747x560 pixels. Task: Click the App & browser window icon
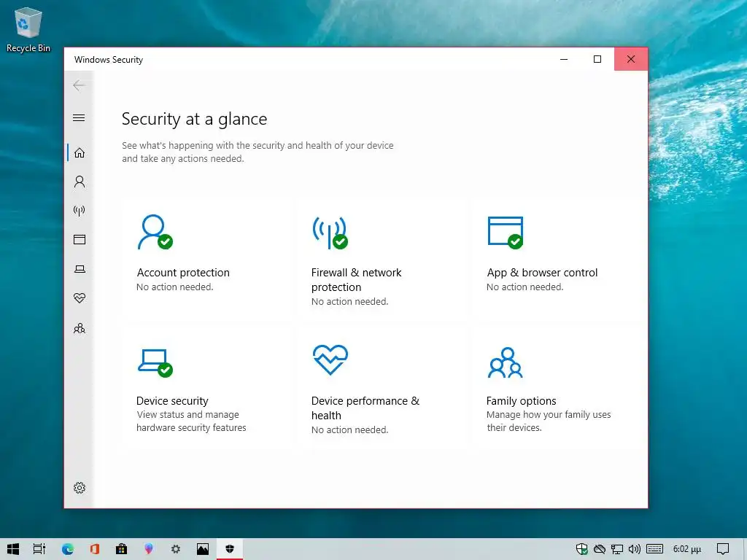[x=506, y=233]
